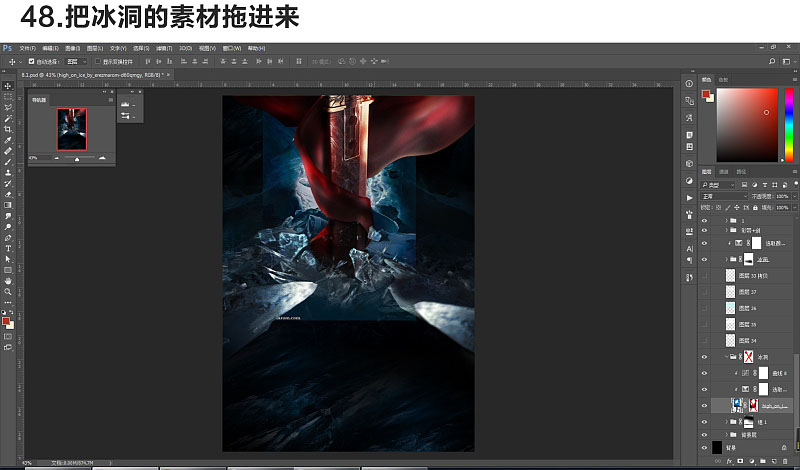Open the 3D panel cube icon
The width and height of the screenshot is (800, 470).
click(x=689, y=164)
